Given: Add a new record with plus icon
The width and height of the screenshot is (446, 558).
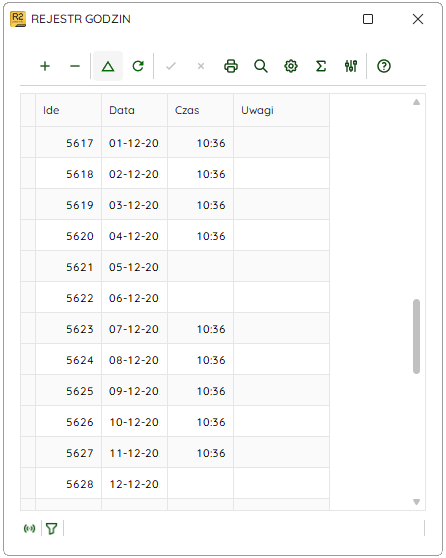Looking at the screenshot, I should tap(45, 66).
